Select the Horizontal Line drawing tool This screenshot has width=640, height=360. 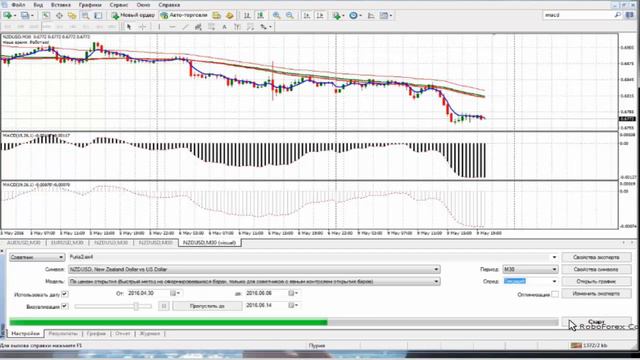tap(172, 27)
